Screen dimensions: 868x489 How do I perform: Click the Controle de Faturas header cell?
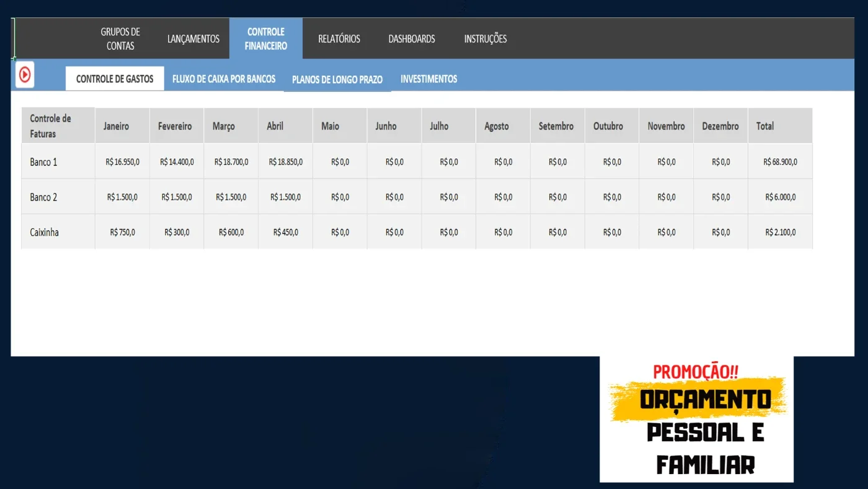point(58,126)
